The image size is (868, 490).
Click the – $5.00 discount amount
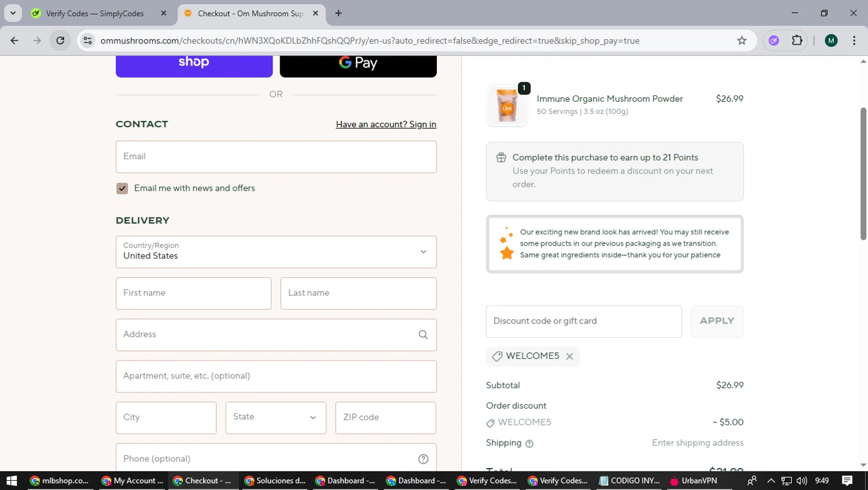728,422
